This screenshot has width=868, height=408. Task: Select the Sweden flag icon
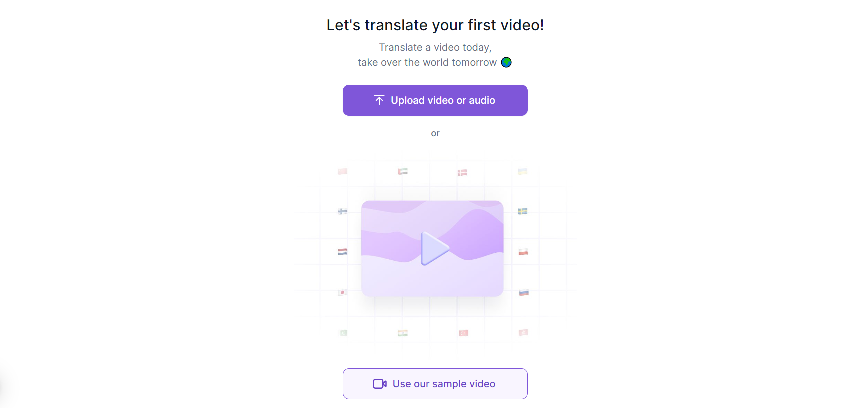click(522, 211)
